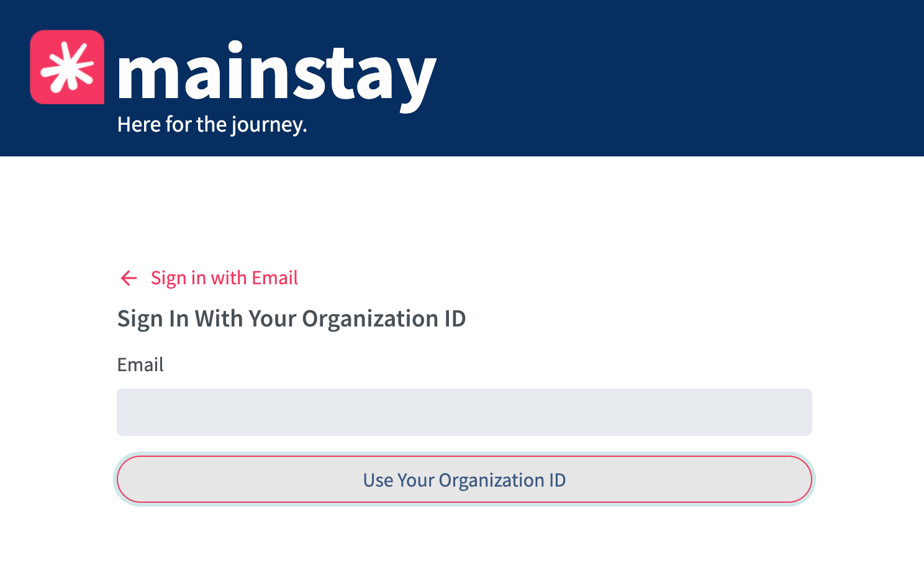Click the pink Mainstay asterisk logo icon
The height and width of the screenshot is (576, 924).
[x=67, y=67]
